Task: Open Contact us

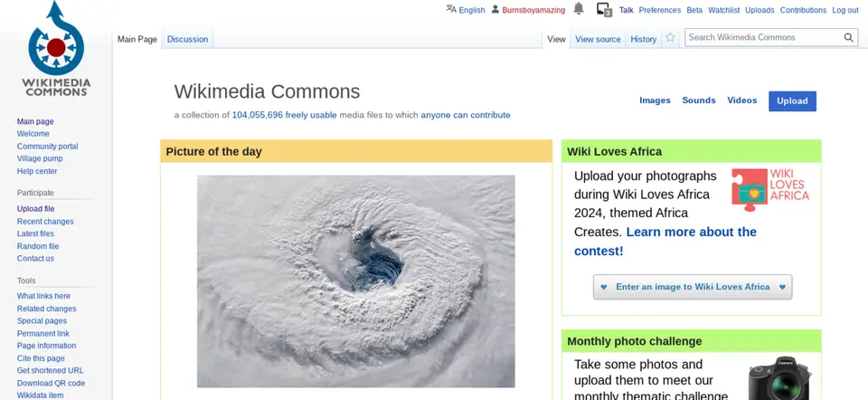Action: pos(35,258)
